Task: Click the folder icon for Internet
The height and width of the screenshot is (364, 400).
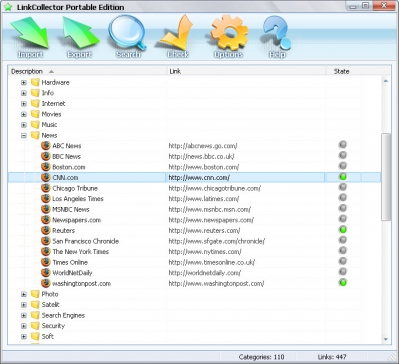Action: 35,103
